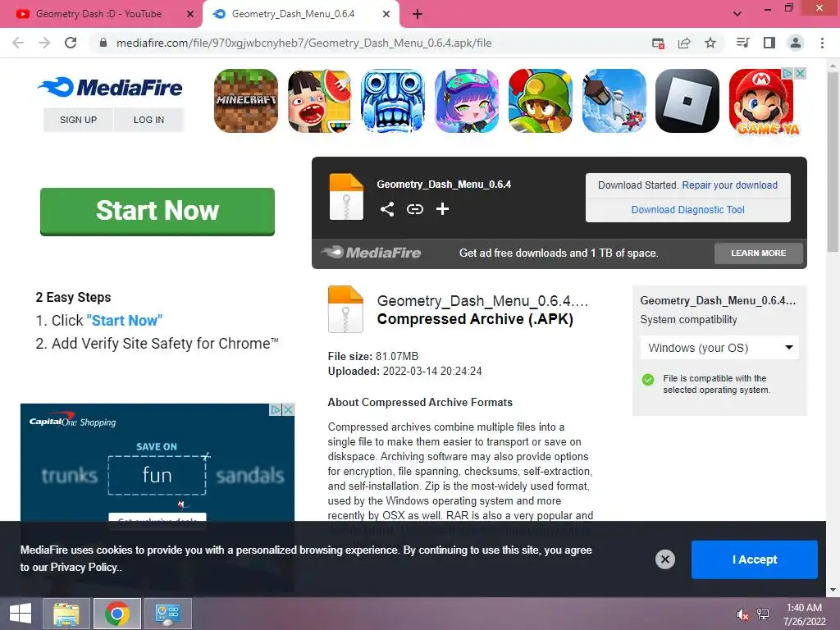Open Download Diagnostic Tool link
The height and width of the screenshot is (630, 840).
click(x=688, y=209)
